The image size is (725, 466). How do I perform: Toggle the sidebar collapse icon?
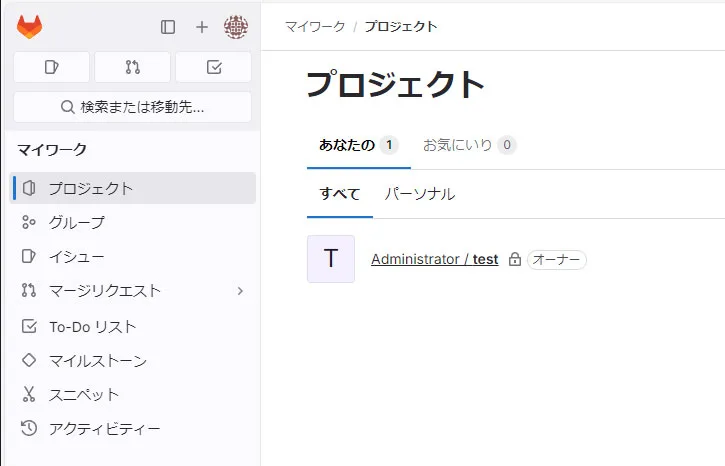pos(168,27)
